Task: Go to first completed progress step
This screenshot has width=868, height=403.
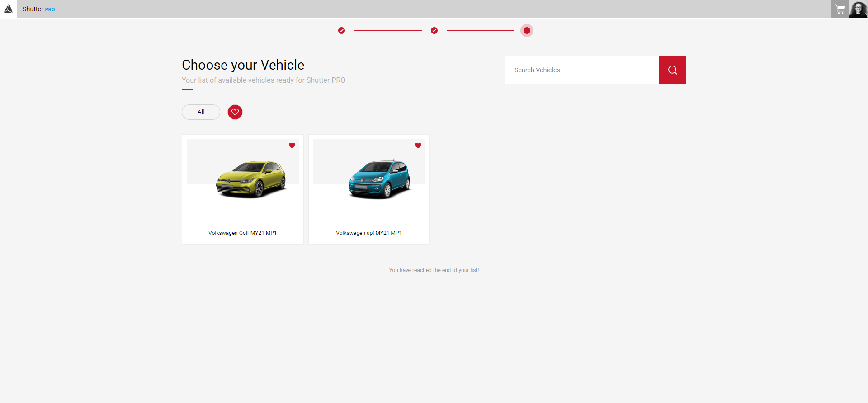Action: [x=342, y=31]
